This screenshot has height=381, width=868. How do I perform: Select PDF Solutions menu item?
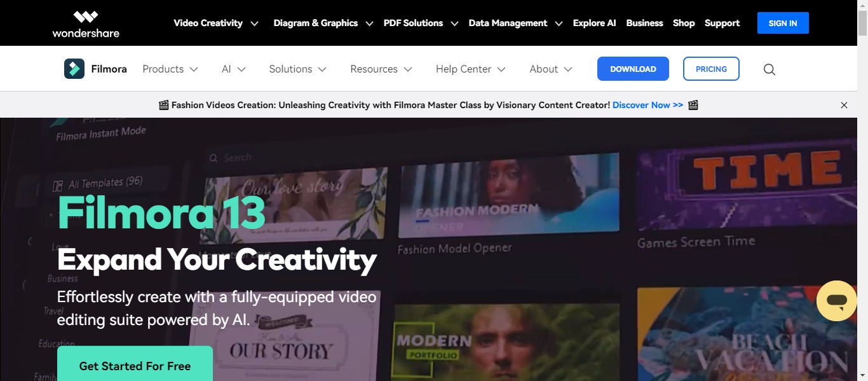click(413, 23)
